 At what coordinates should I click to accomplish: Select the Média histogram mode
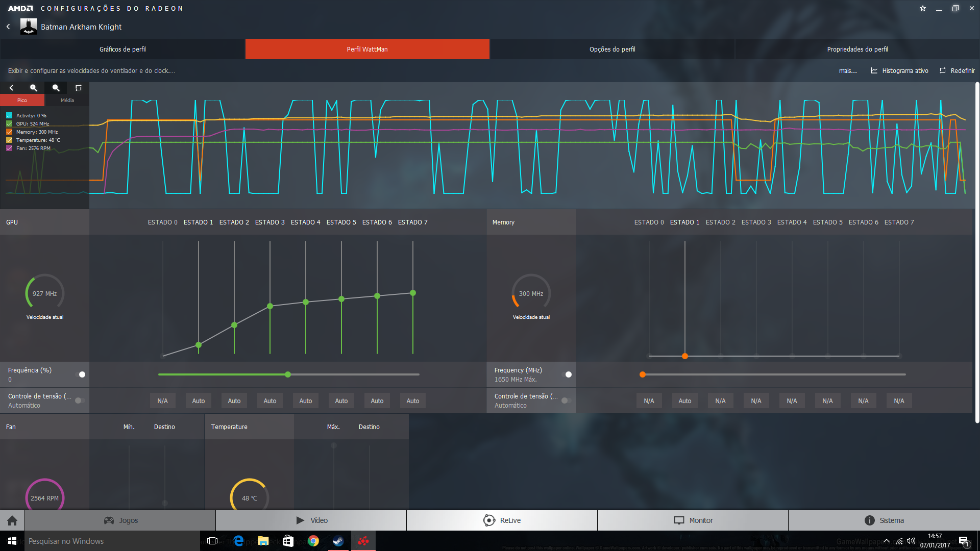coord(67,100)
